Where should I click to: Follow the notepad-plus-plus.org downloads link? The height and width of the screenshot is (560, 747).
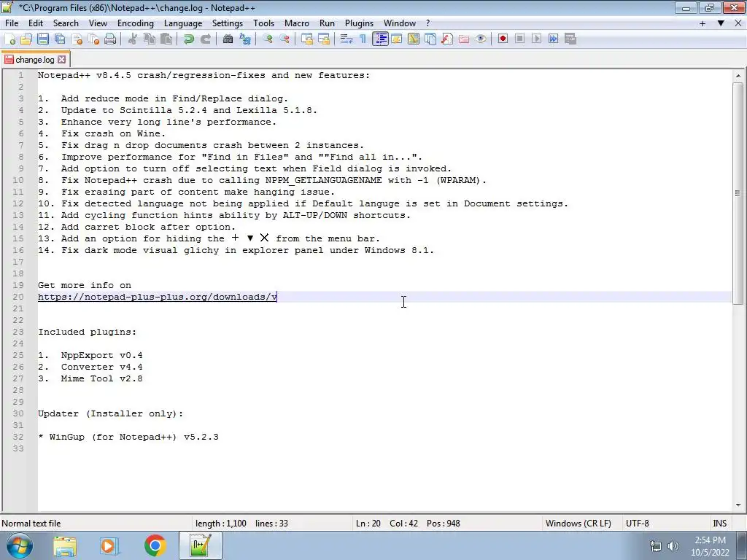tap(158, 297)
